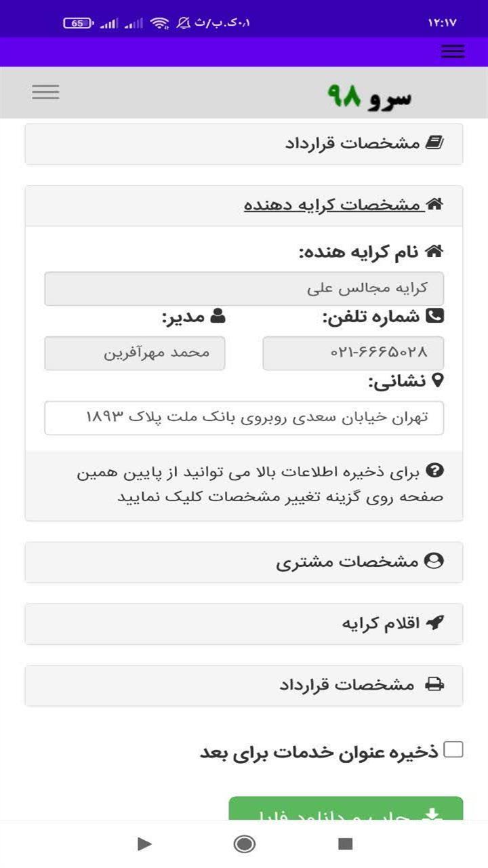Click the کرایه مجالس علی name field

coord(244,289)
